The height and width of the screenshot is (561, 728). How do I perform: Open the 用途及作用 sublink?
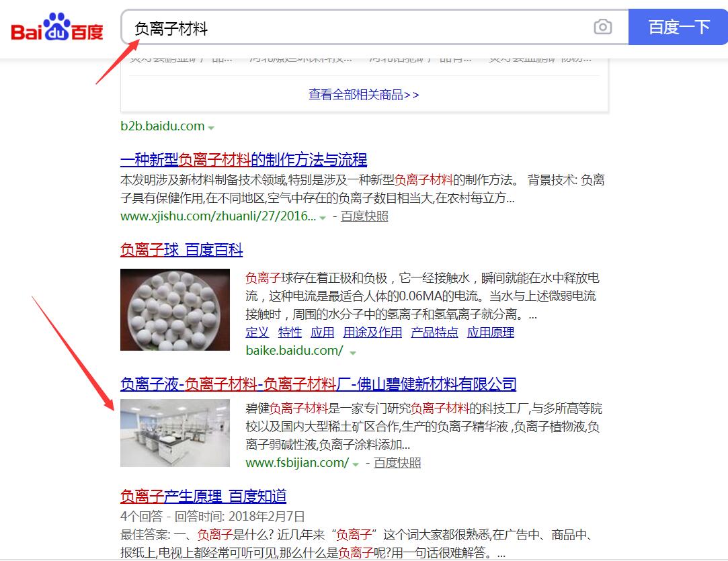(x=372, y=333)
